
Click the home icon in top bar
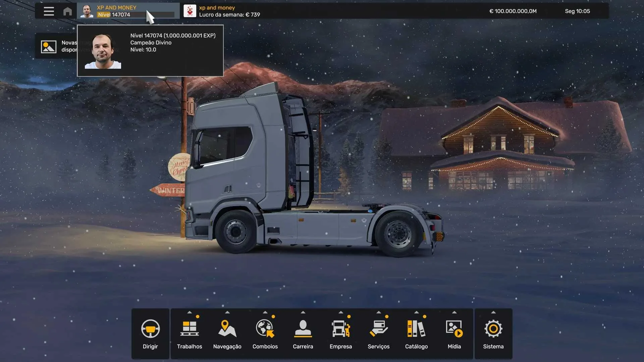67,11
